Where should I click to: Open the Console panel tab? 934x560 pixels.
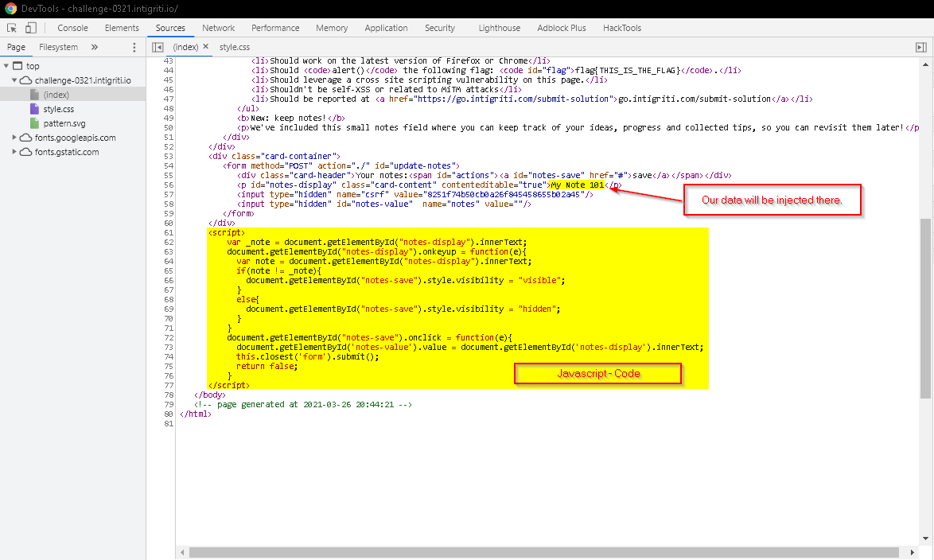point(72,28)
